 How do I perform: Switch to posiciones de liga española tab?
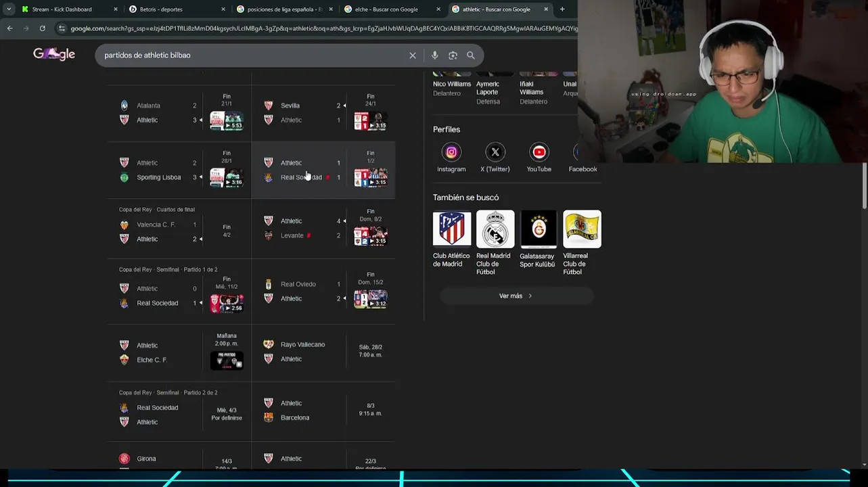click(x=284, y=9)
